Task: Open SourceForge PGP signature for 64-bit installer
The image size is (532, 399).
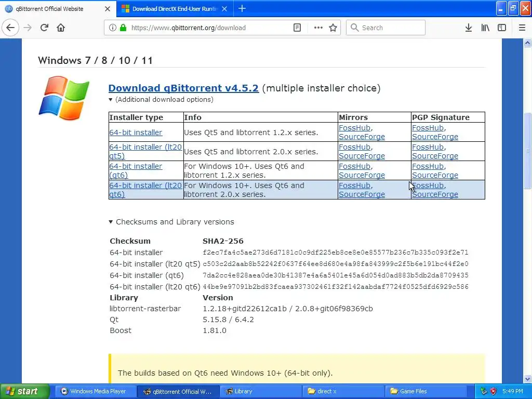Action: 435,137
